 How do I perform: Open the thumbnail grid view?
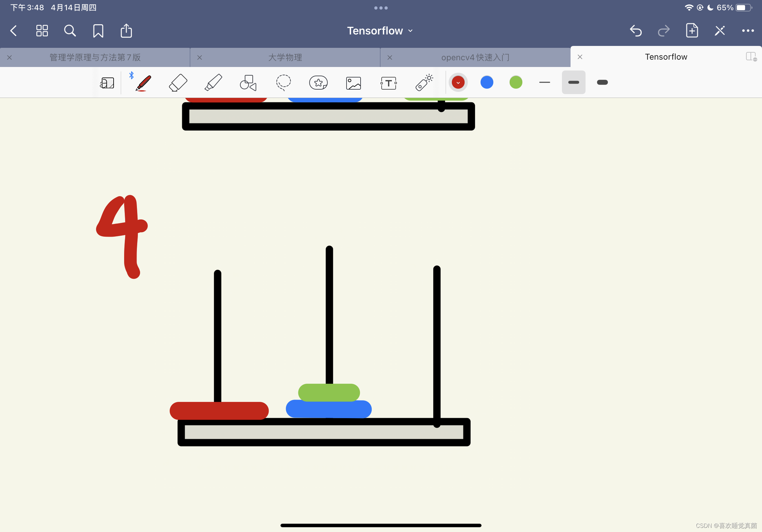point(42,31)
